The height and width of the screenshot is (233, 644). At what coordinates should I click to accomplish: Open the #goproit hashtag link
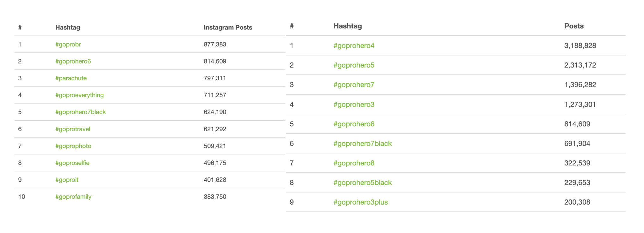(67, 180)
